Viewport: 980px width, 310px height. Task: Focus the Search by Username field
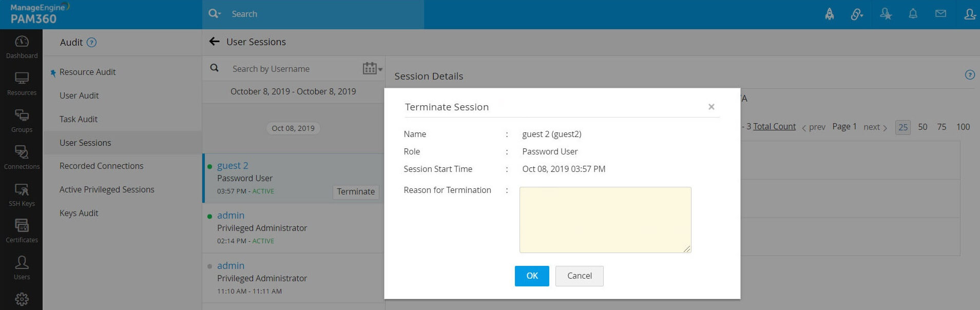click(x=293, y=69)
